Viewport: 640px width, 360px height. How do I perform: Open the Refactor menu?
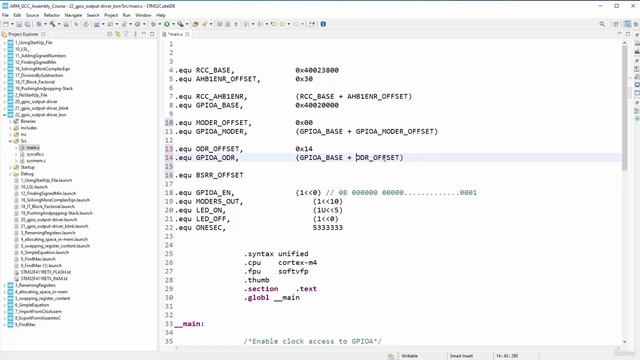click(52, 15)
